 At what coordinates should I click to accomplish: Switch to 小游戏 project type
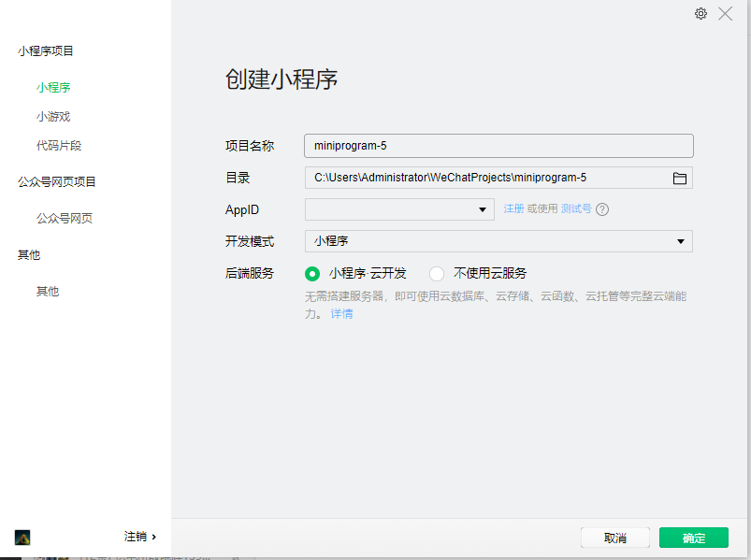pos(53,117)
